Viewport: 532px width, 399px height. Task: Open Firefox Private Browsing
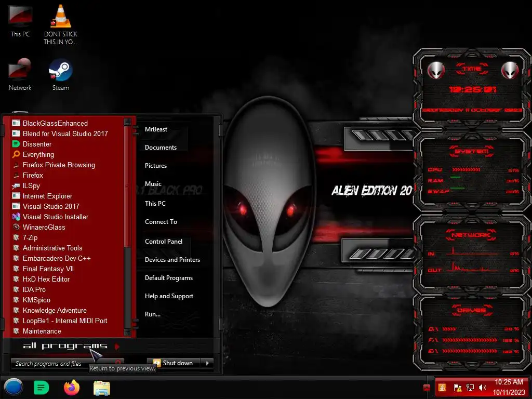[x=59, y=165]
